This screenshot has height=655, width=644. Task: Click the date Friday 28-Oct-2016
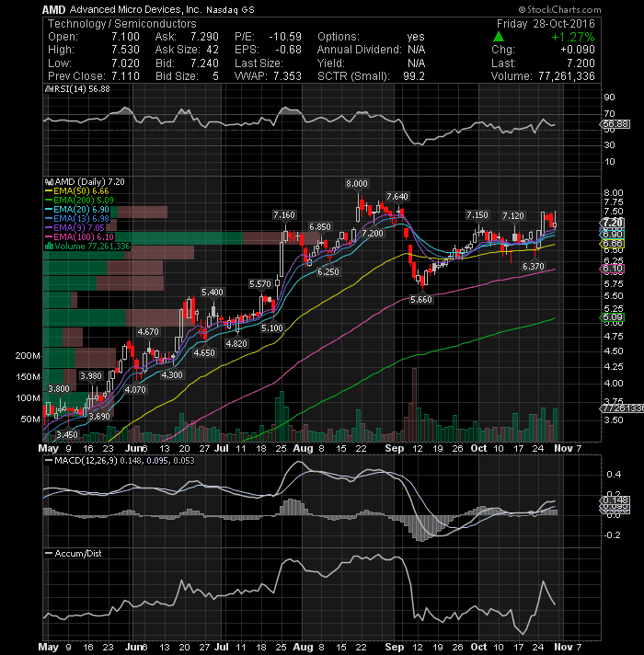coord(546,24)
